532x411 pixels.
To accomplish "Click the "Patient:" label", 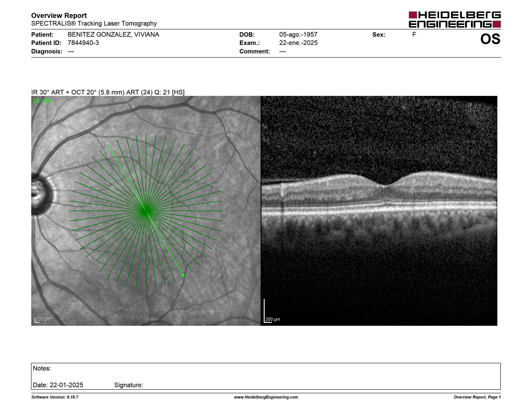I will click(42, 35).
